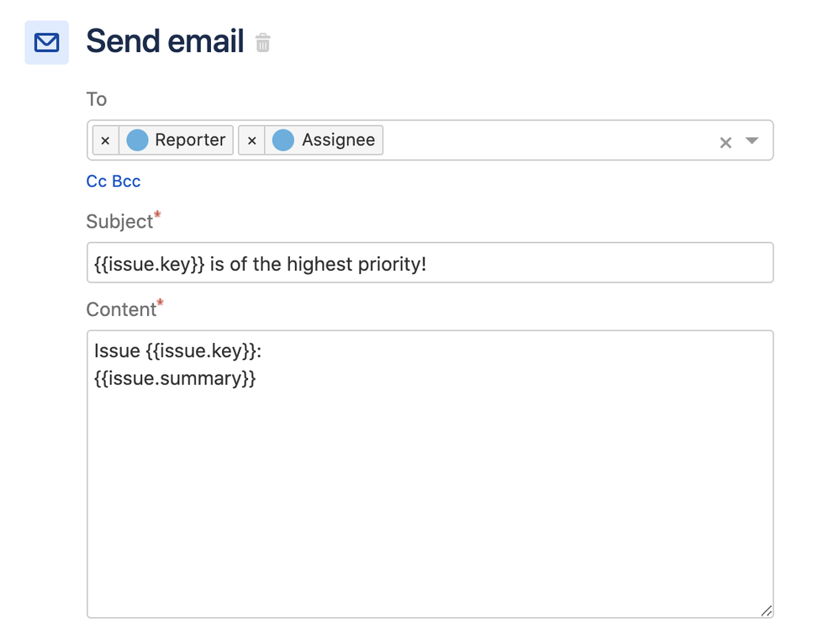Click the Assignee avatar circle
840x628 pixels.
(283, 140)
